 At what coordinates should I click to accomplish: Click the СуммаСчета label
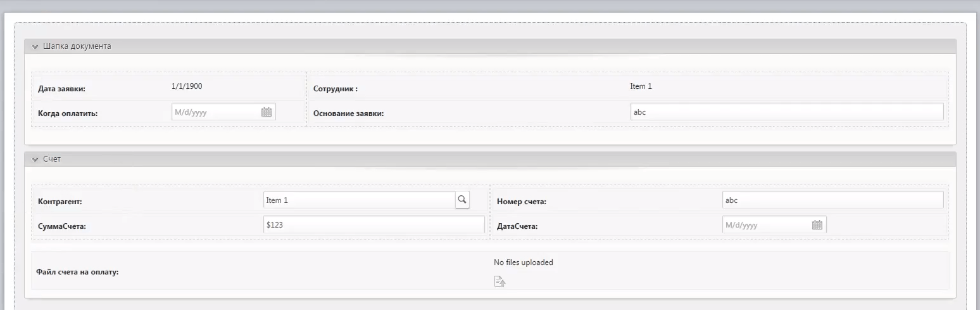[62, 226]
